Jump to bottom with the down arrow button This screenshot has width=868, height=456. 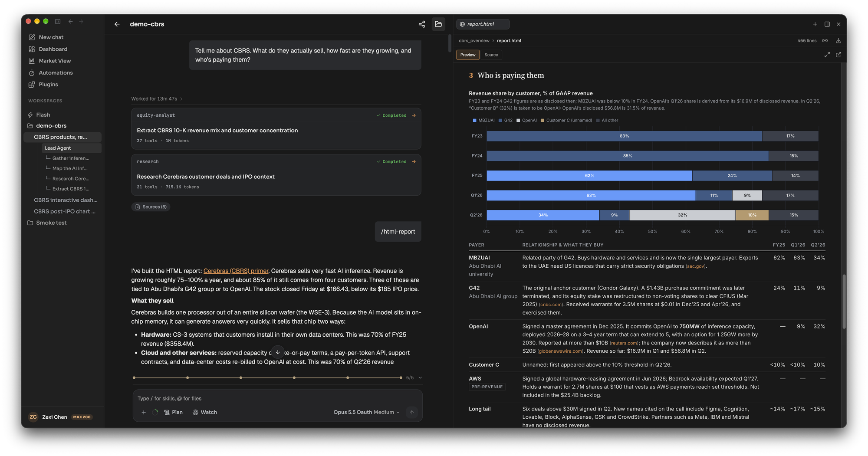tap(278, 352)
